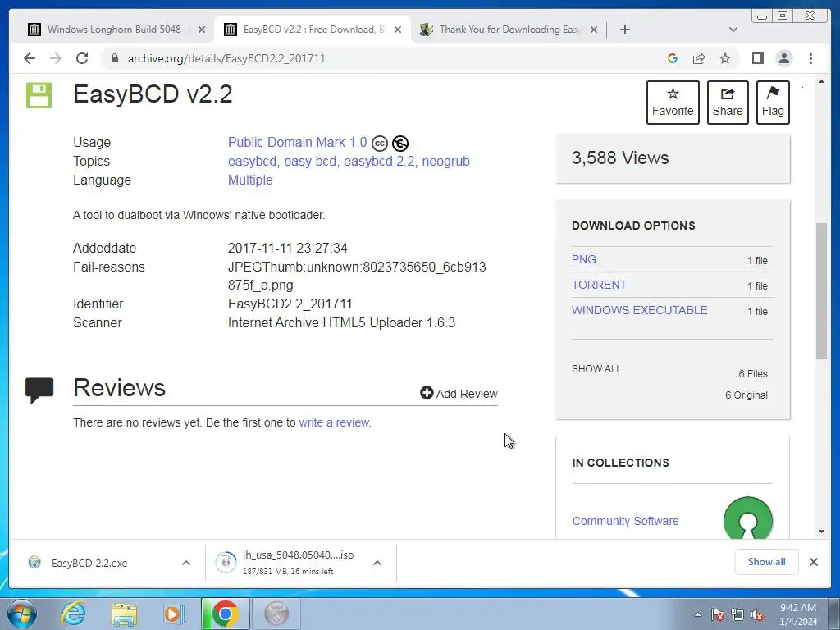This screenshot has height=630, width=840.
Task: Expand SHOW ALL download files
Action: pos(596,369)
